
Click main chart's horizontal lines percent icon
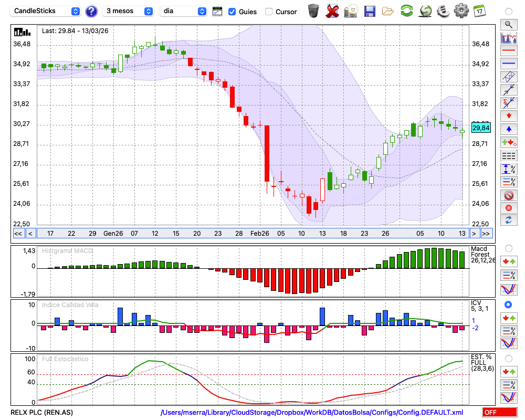(509, 182)
